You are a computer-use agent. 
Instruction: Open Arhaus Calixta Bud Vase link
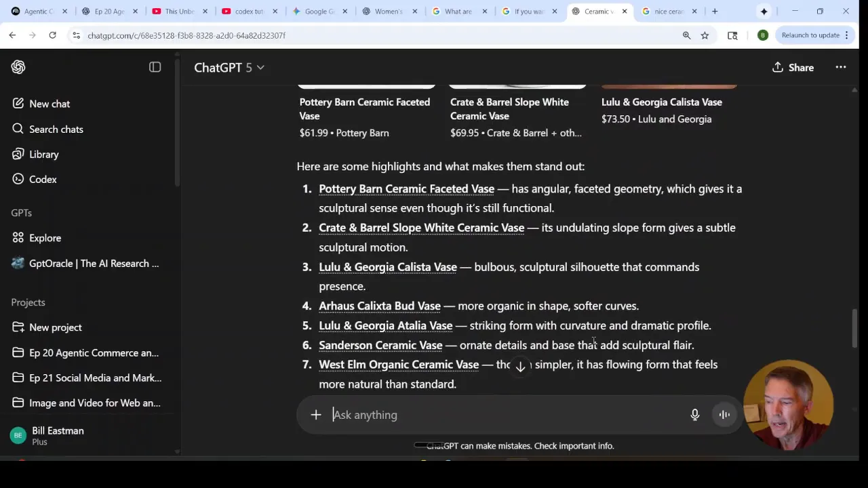(x=379, y=306)
